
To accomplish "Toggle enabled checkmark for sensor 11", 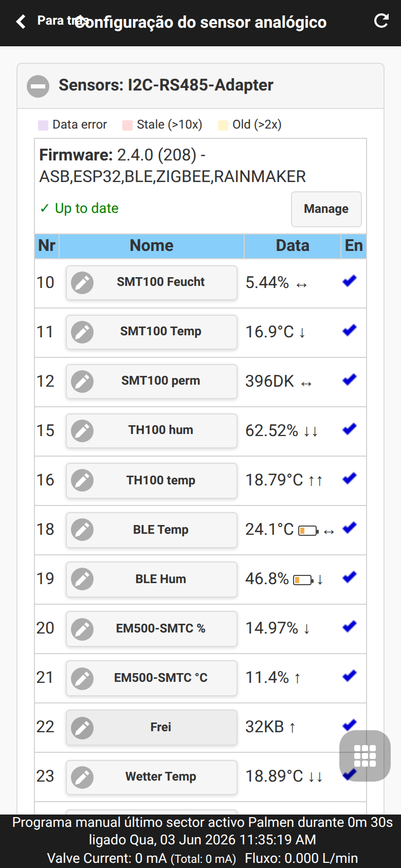I will click(x=350, y=330).
